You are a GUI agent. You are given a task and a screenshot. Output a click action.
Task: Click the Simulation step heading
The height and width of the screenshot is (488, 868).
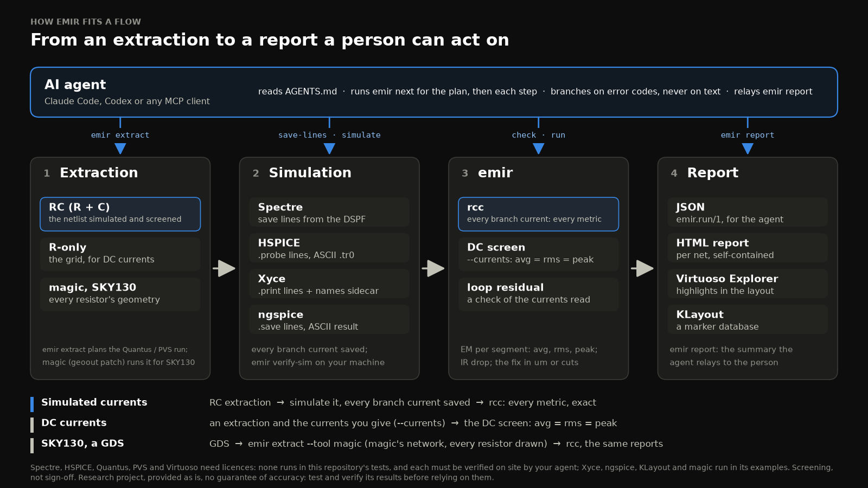pos(310,173)
